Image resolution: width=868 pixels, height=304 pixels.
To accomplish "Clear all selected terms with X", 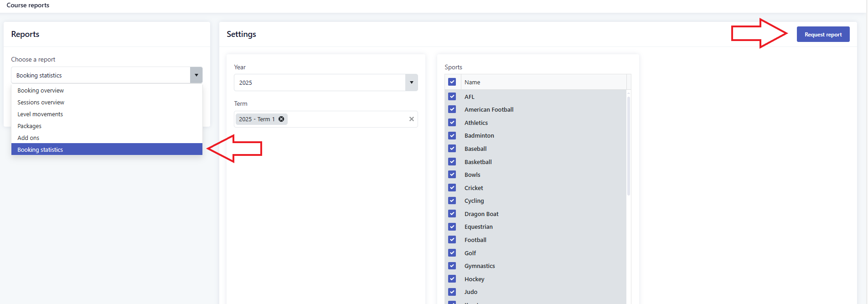I will [411, 119].
